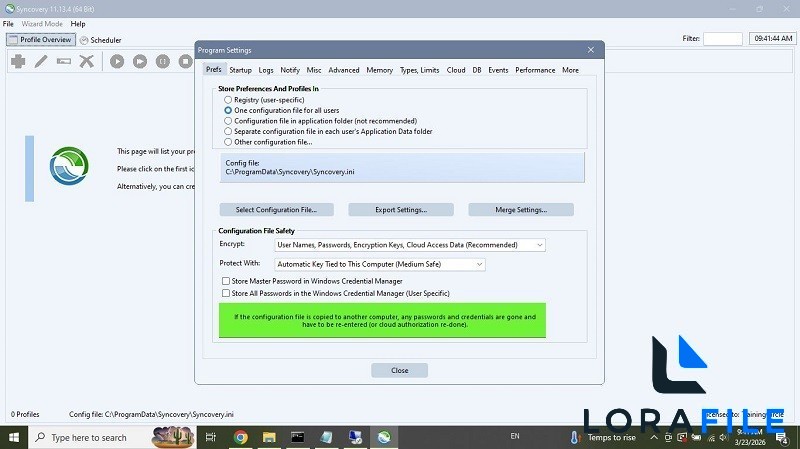The height and width of the screenshot is (449, 800).
Task: Open the Types, Limits tab
Action: point(419,70)
